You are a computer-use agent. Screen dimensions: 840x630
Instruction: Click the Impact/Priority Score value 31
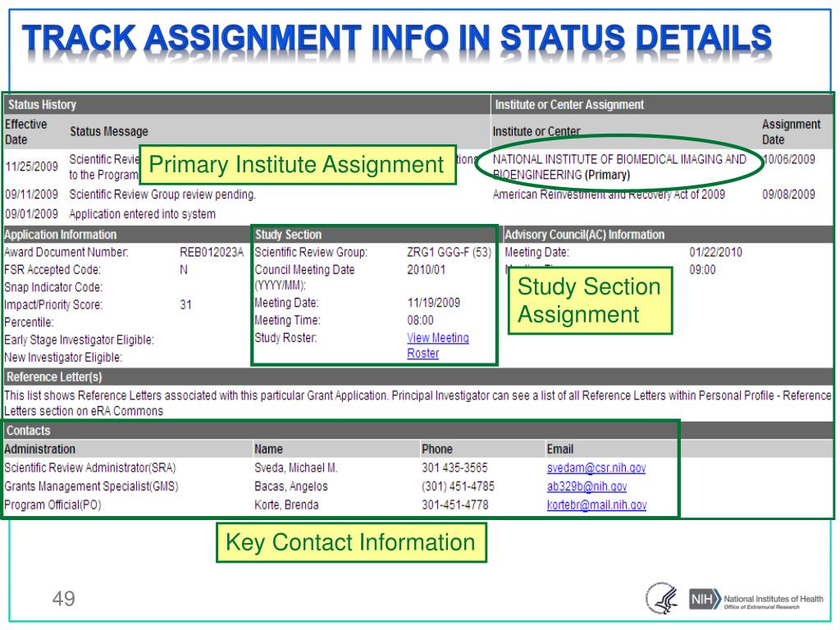coord(185,304)
